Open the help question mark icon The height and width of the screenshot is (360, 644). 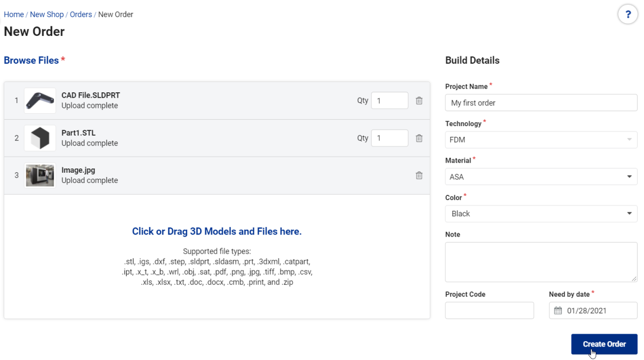[628, 14]
